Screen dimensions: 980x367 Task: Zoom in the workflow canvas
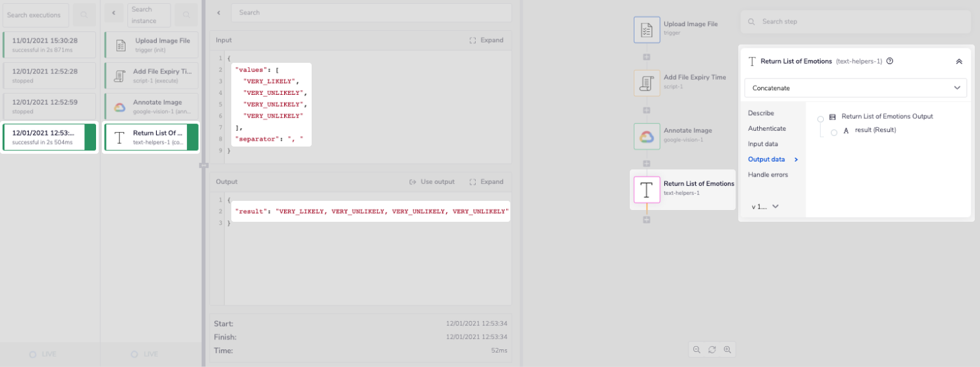click(727, 350)
